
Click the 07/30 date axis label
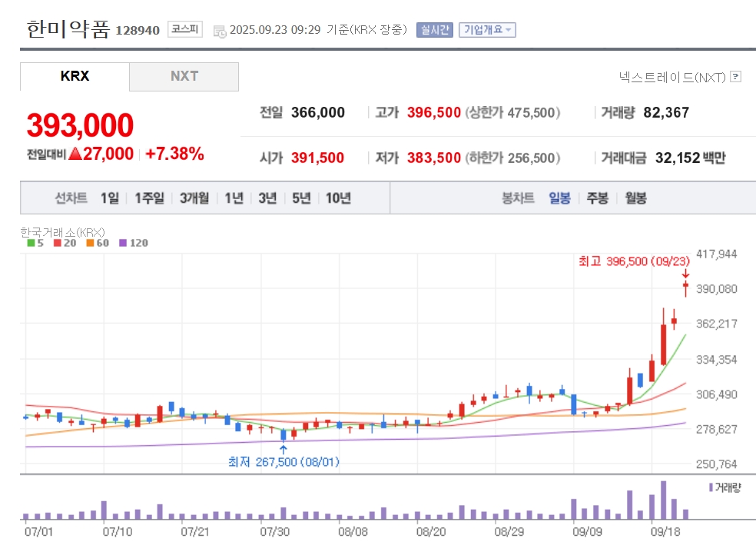[275, 532]
